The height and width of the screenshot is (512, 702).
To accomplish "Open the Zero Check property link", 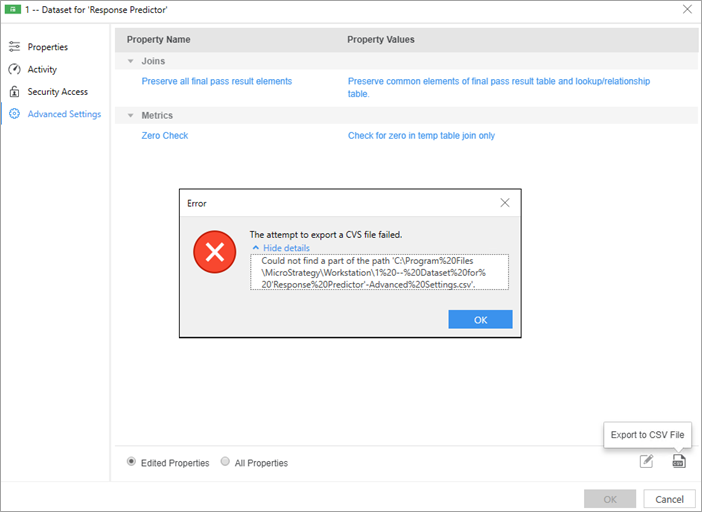I will point(165,136).
